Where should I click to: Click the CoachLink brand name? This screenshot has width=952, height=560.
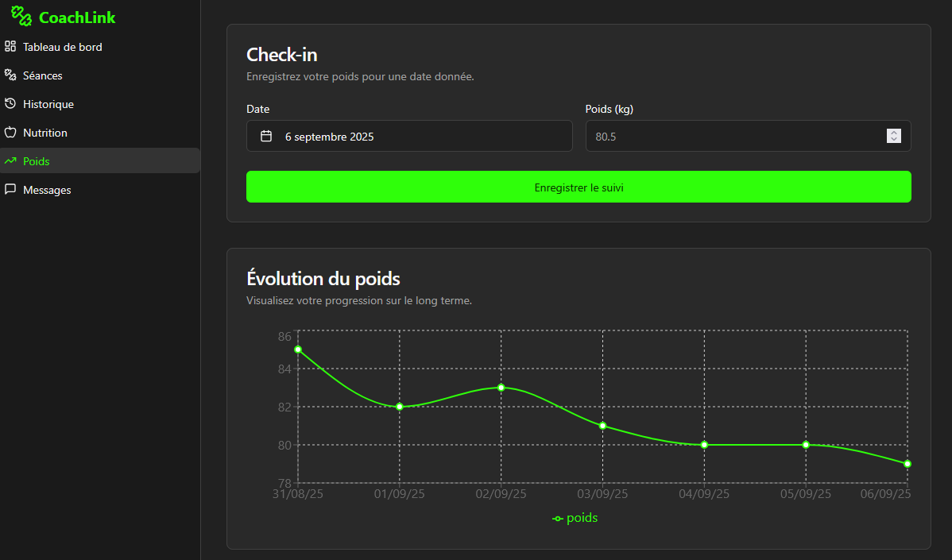[77, 17]
